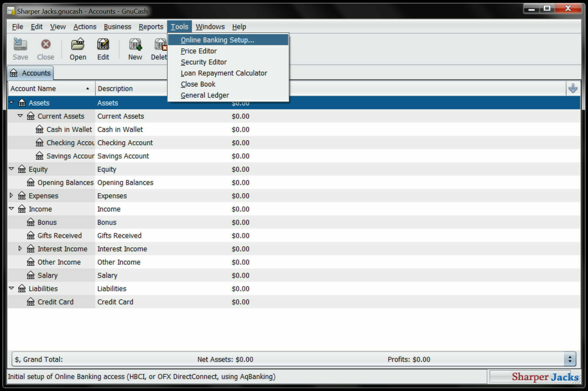Screen dimensions: 588x391
Task: Click the bank icon beside Assets
Action: pos(22,103)
